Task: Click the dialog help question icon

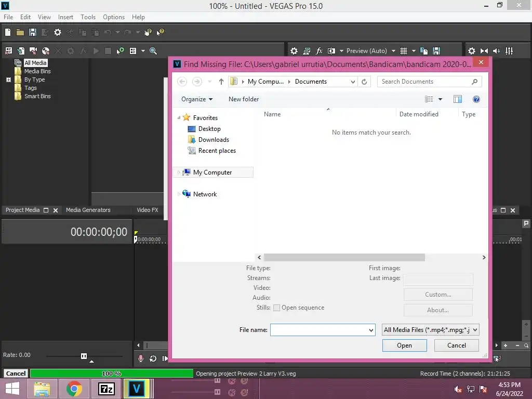Action: 476,99
